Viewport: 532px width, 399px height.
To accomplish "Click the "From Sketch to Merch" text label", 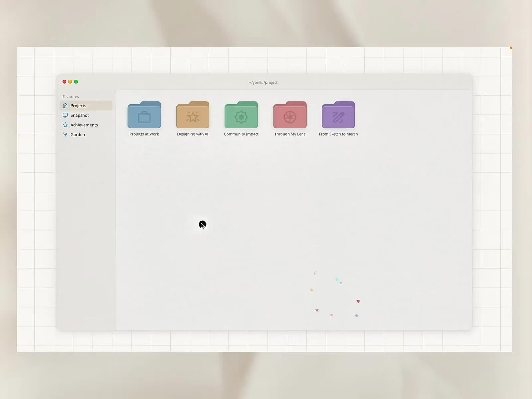I will click(x=338, y=134).
